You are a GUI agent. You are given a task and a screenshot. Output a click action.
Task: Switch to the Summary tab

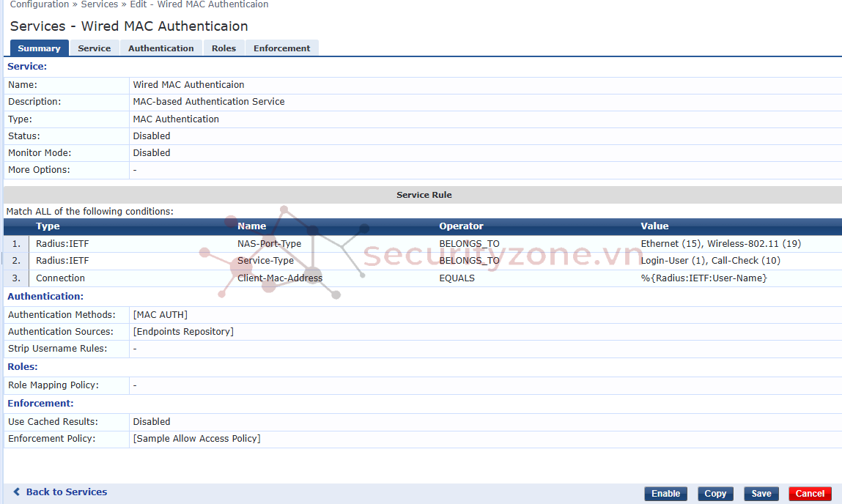click(39, 48)
